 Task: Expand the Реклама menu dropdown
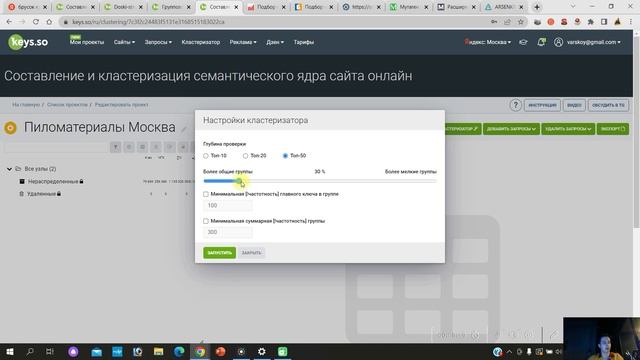pos(243,42)
